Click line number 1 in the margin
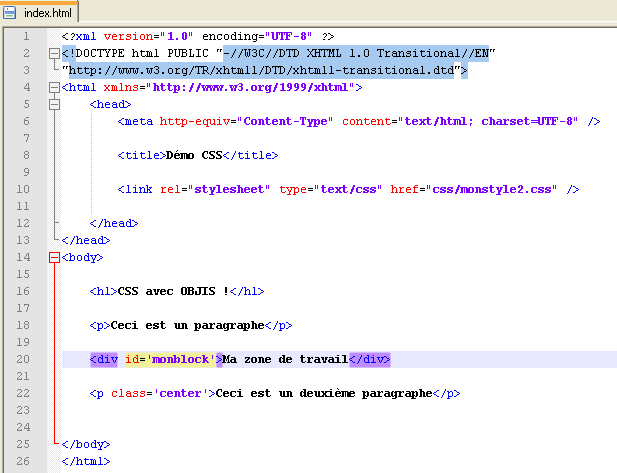This screenshot has width=617, height=473. click(x=23, y=36)
